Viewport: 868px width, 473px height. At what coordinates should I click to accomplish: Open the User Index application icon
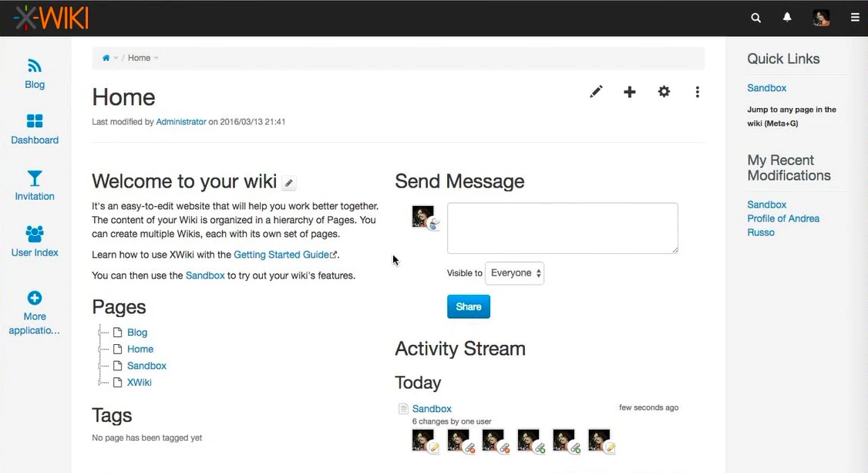tap(35, 234)
